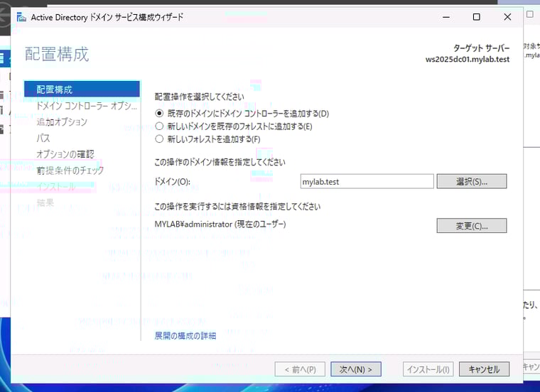The width and height of the screenshot is (540, 392).
Task: Click the インストール(I) button
Action: 428,369
